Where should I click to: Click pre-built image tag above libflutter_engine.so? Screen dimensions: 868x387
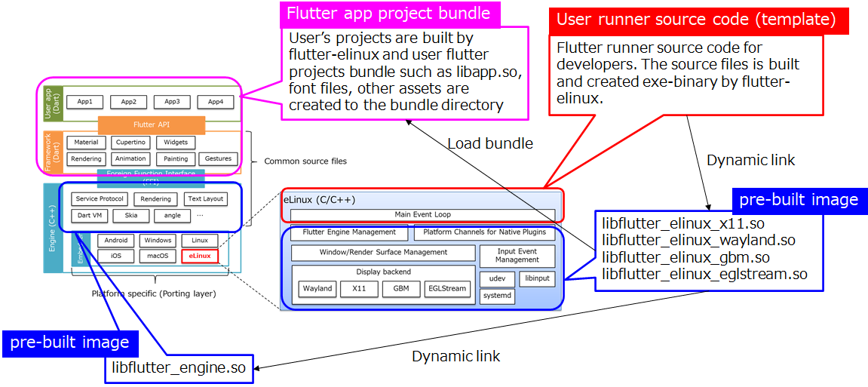pos(69,342)
